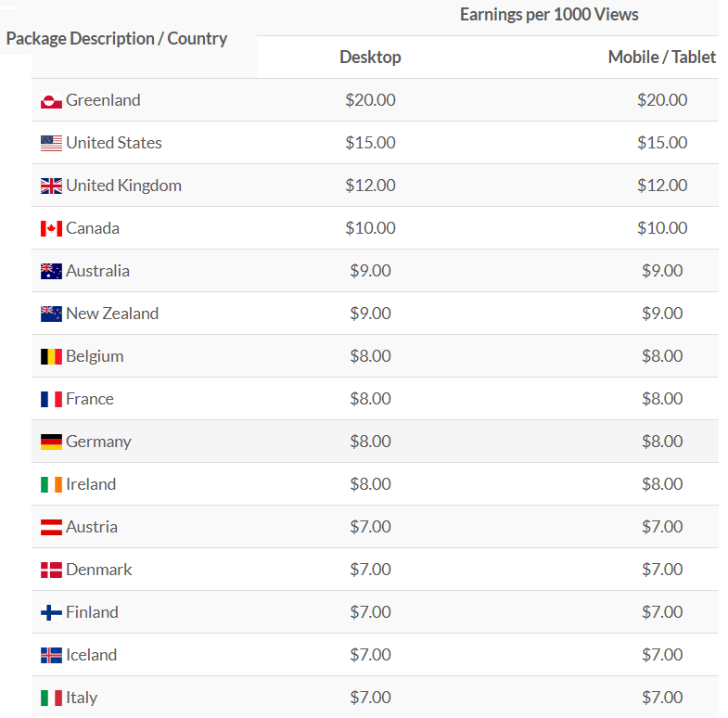Image resolution: width=728 pixels, height=718 pixels.
Task: Click United States $15.00 mobile rate
Action: [x=661, y=143]
